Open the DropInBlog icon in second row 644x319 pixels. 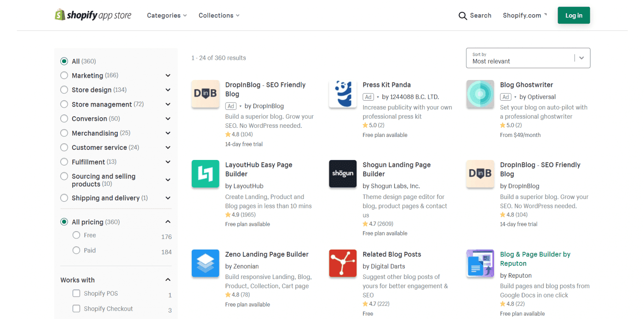coord(480,174)
